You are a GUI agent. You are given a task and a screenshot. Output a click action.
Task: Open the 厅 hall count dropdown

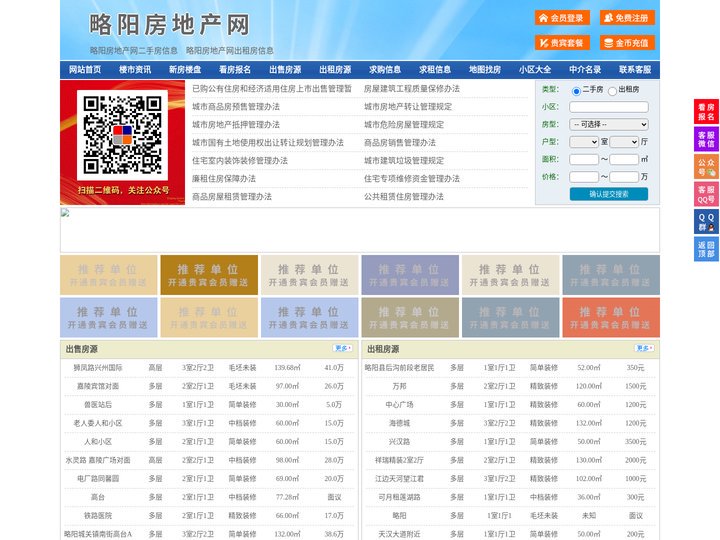(624, 142)
